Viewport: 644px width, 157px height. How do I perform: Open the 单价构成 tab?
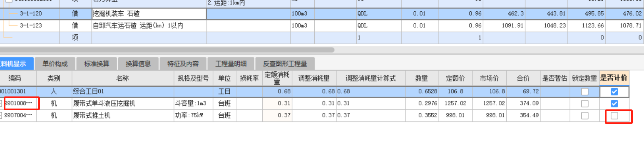click(55, 64)
